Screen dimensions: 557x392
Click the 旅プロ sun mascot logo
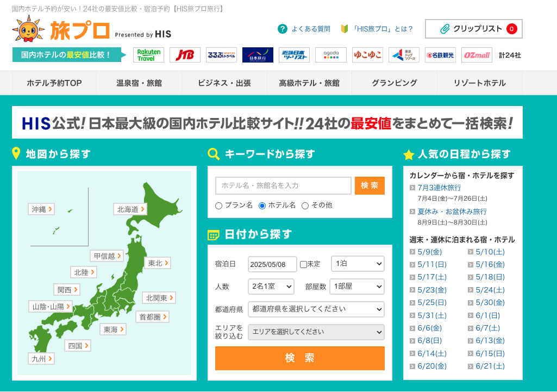[x=28, y=29]
